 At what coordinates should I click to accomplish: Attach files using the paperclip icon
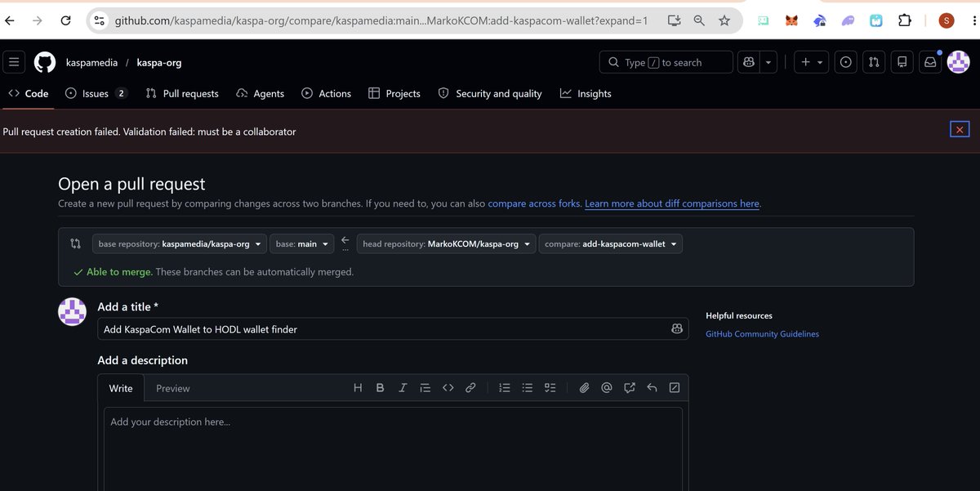[584, 388]
